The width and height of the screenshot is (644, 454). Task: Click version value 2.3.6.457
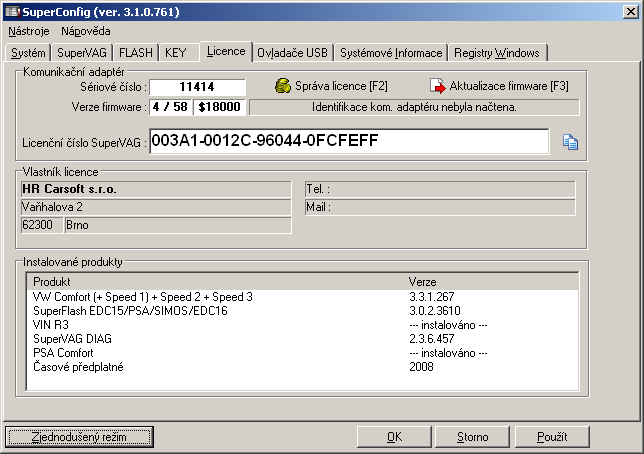pyautogui.click(x=432, y=339)
